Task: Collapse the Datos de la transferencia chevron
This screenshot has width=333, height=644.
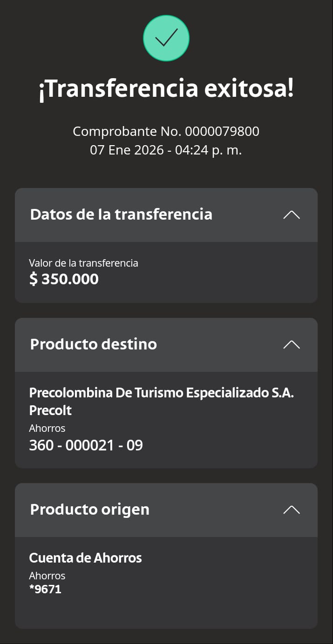Action: pyautogui.click(x=292, y=215)
